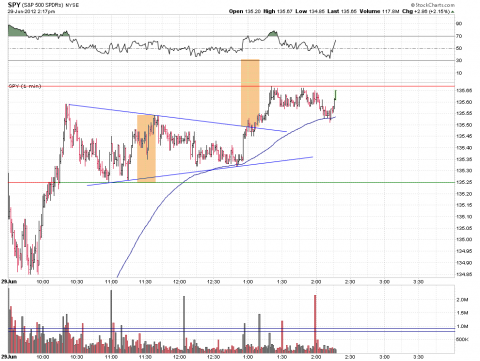
Task: Click the 134.85 price axis label
Action: point(464,274)
